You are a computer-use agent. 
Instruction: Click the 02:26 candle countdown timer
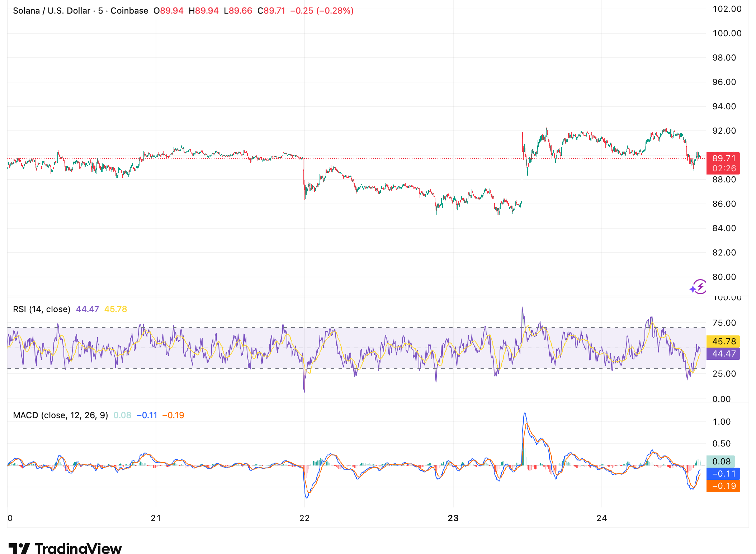click(x=723, y=167)
